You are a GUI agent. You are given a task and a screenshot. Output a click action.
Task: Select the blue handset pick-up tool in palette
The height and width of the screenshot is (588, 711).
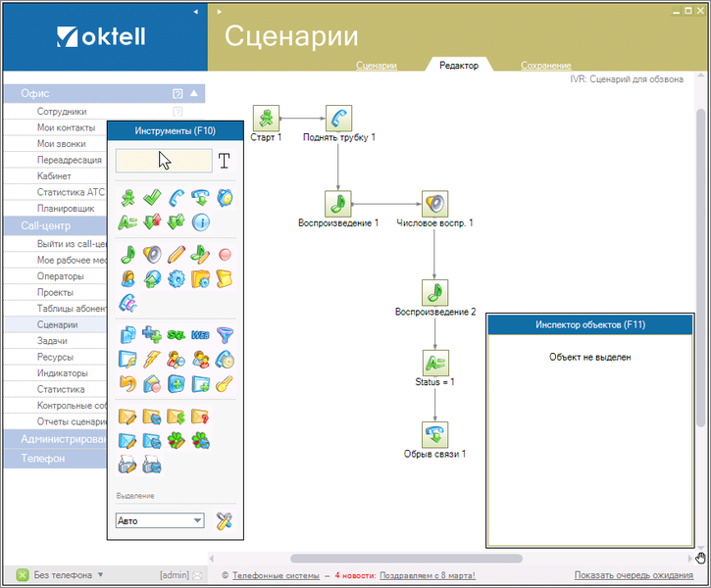click(x=177, y=198)
